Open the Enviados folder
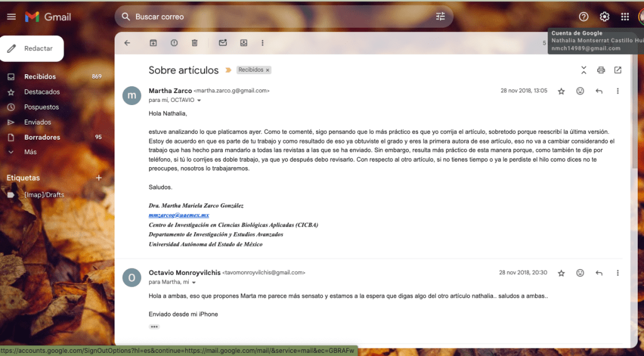 pos(38,122)
